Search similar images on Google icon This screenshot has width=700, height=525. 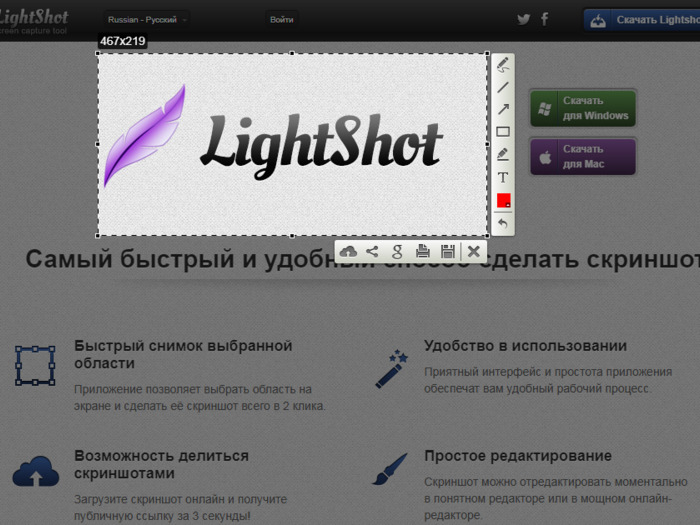click(397, 252)
